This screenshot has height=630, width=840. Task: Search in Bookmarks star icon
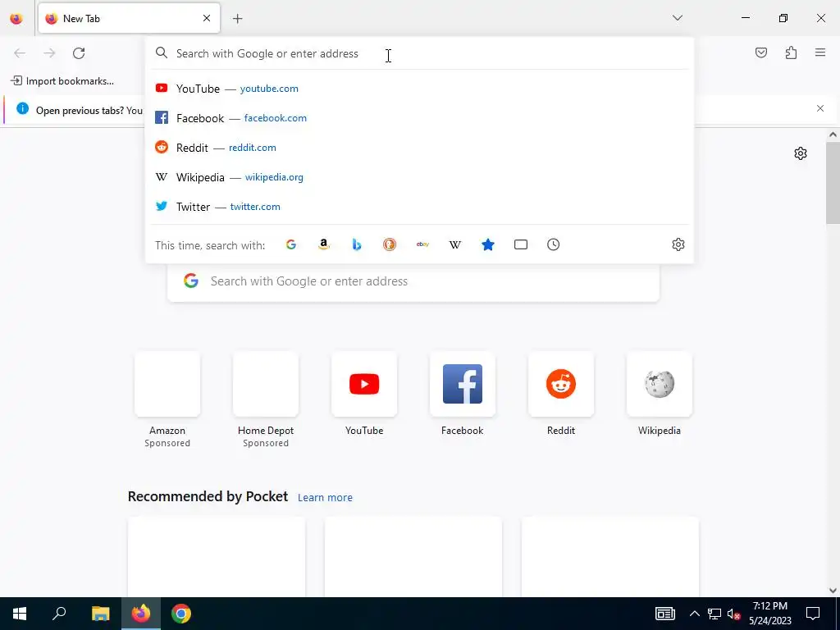tap(488, 244)
